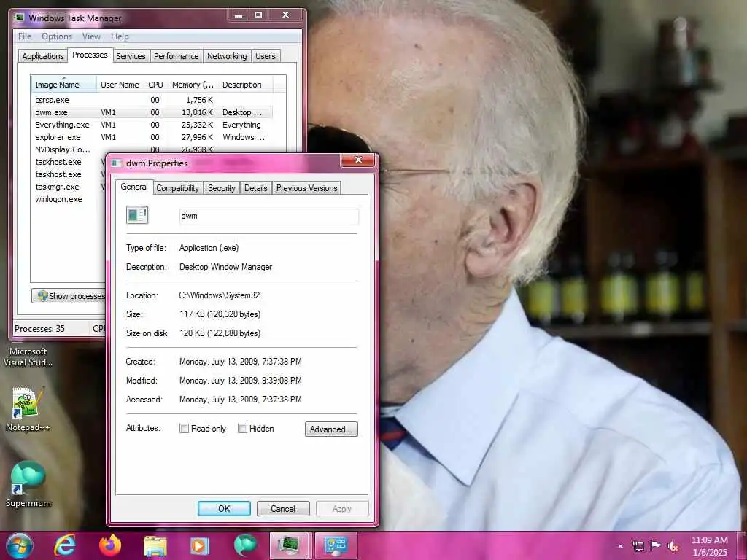Switch to the Users tab
Image resolution: width=747 pixels, height=560 pixels.
pyautogui.click(x=266, y=56)
